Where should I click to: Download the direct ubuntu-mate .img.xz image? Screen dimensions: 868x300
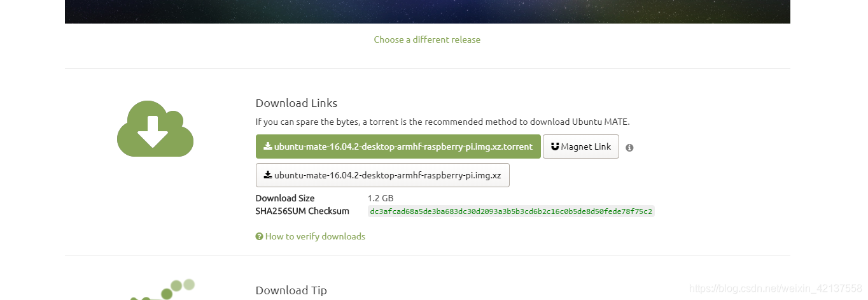(x=382, y=175)
